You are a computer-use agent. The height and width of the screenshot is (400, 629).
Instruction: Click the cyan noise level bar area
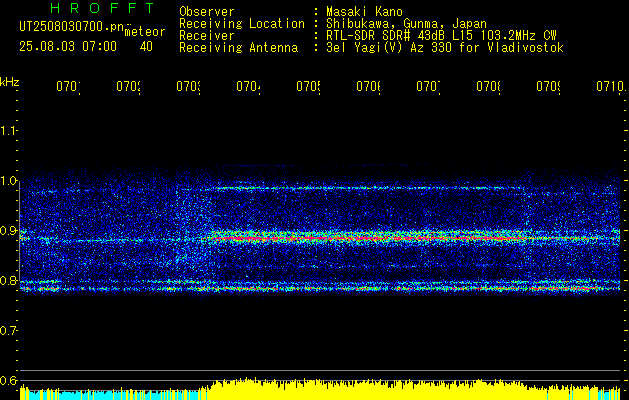(x=114, y=395)
